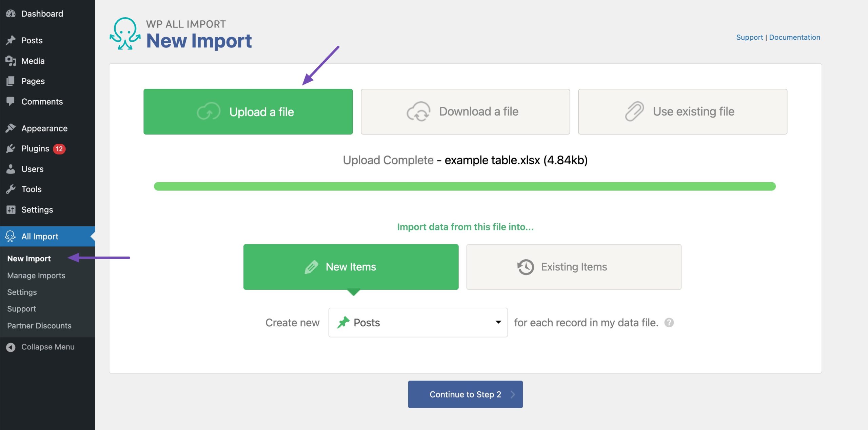Open Tools menu in sidebar
This screenshot has height=430, width=868.
tap(47, 189)
